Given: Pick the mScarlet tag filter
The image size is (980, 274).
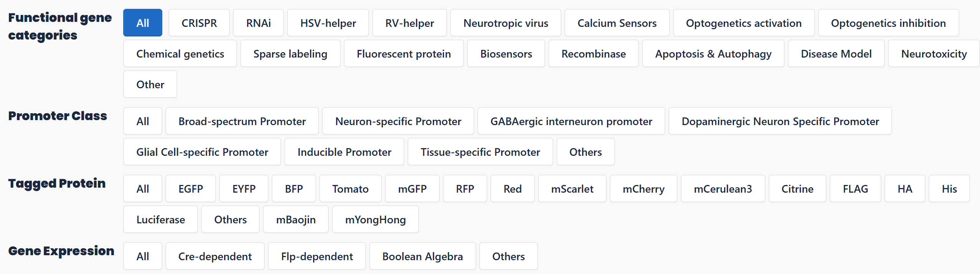Looking at the screenshot, I should click(x=572, y=189).
